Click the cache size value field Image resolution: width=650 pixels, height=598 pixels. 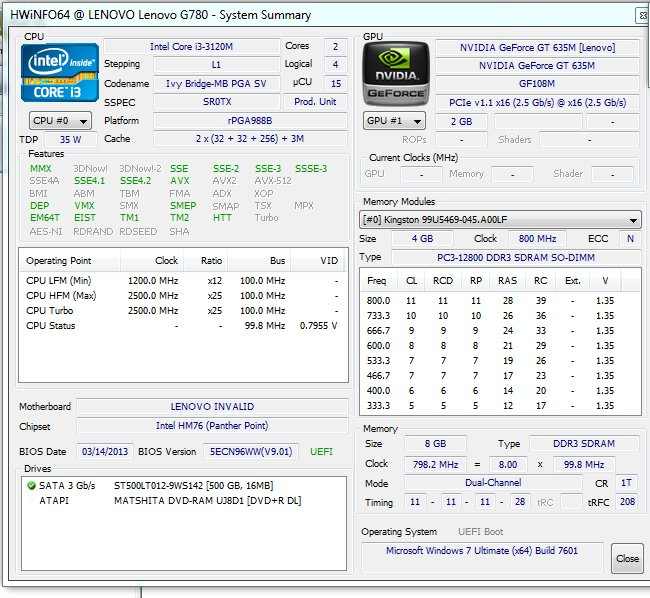pyautogui.click(x=250, y=138)
